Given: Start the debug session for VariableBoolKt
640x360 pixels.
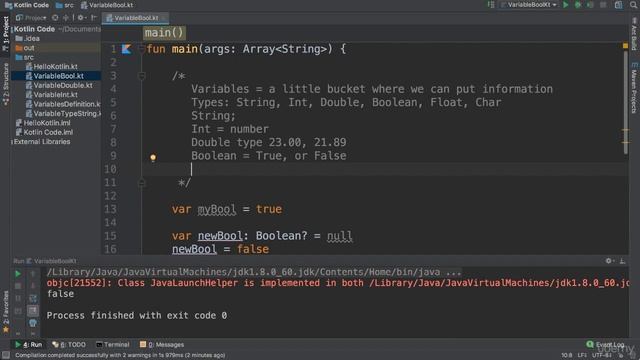Looking at the screenshot, I should pos(578,5).
